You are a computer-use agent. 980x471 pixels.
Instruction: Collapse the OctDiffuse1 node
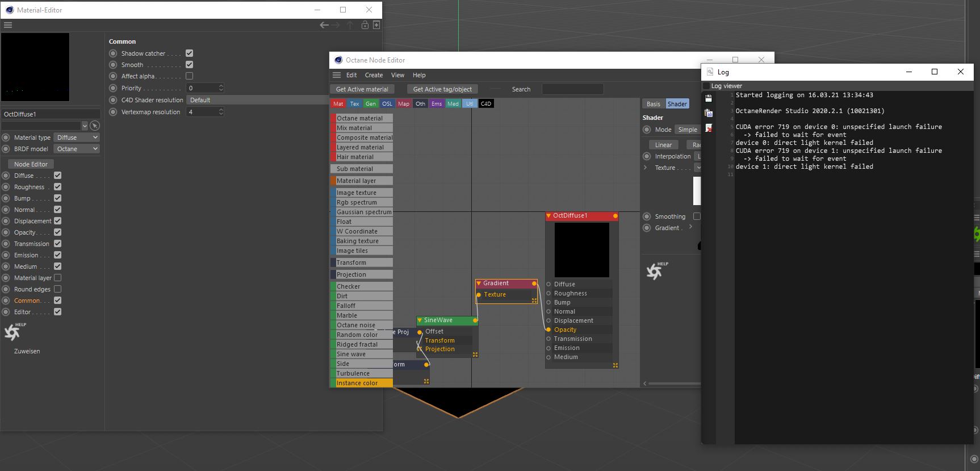[548, 216]
